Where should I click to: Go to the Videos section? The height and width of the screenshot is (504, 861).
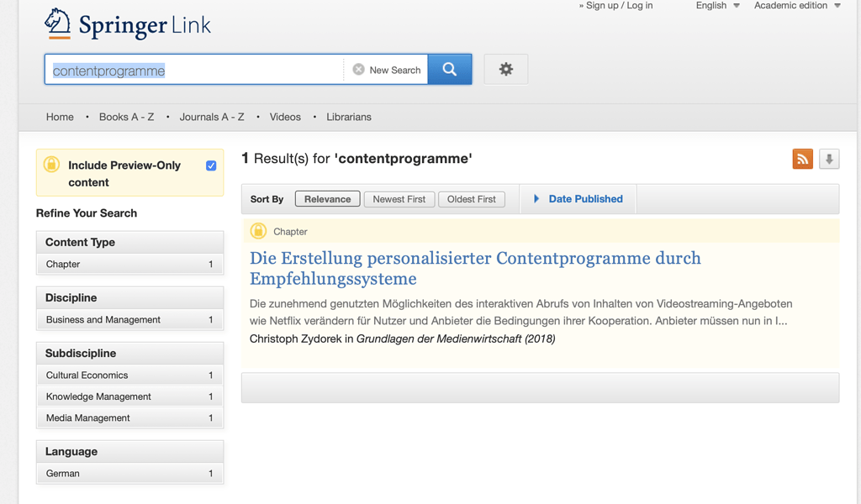(x=285, y=117)
